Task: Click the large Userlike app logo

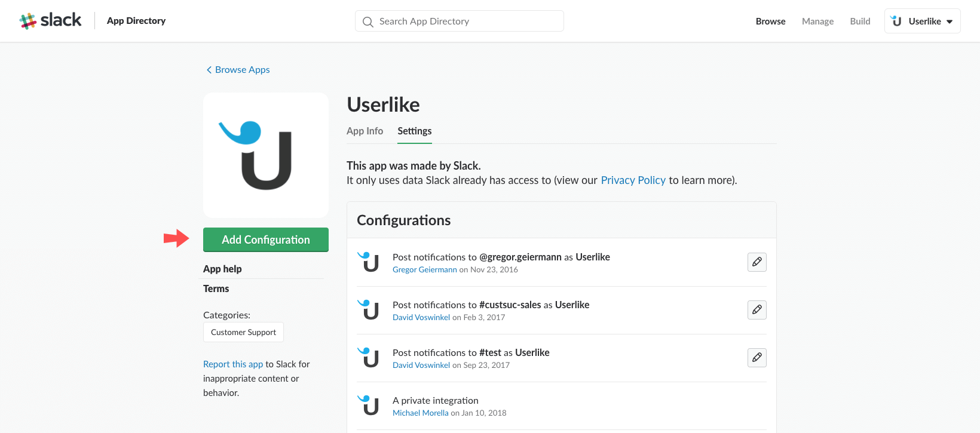Action: (x=266, y=155)
